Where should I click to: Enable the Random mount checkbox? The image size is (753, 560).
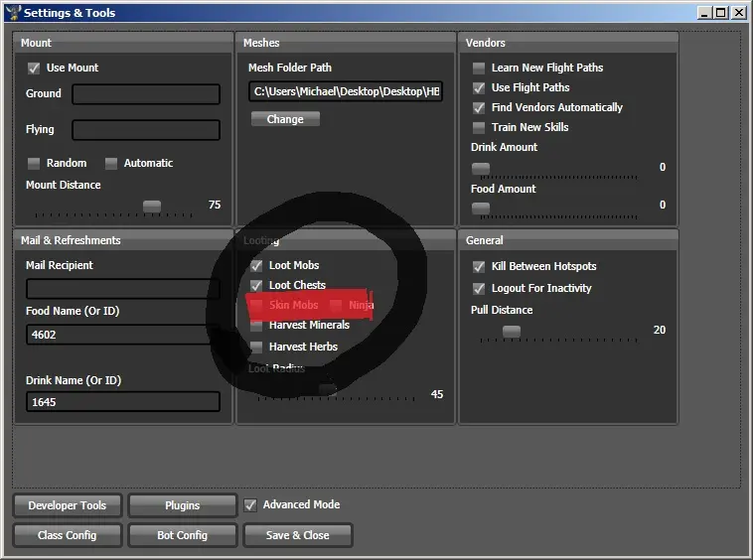pyautogui.click(x=34, y=163)
